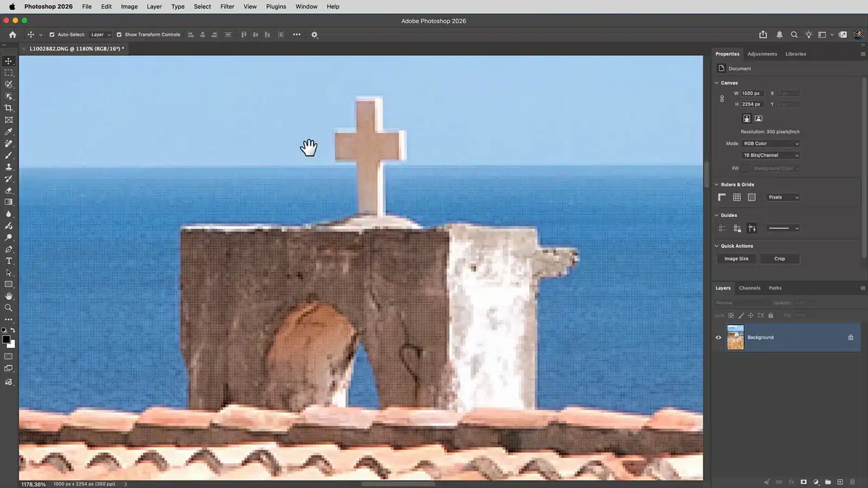Toggle Quick Mask mode icon

9,357
